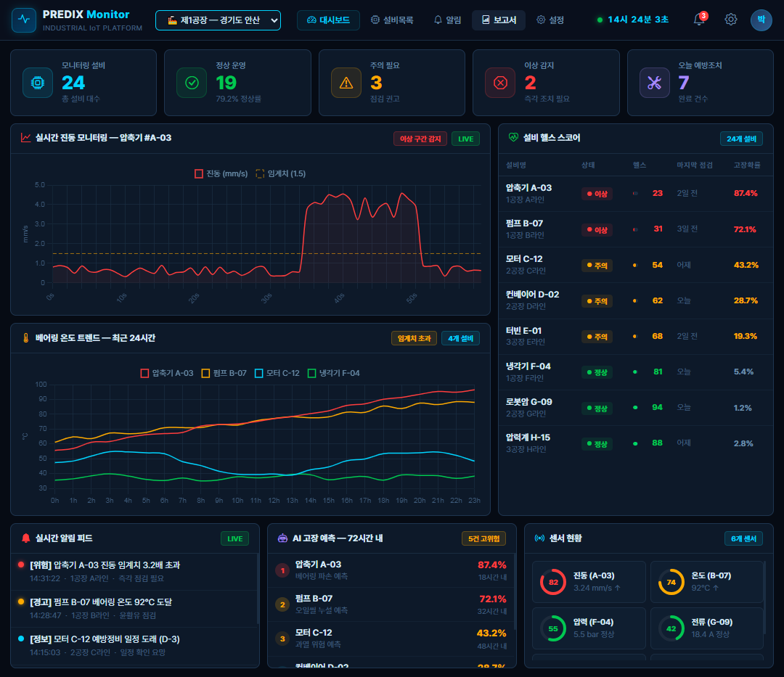
Task: Click the 진동 (A-03) sensor gauge ring
Action: point(553,581)
